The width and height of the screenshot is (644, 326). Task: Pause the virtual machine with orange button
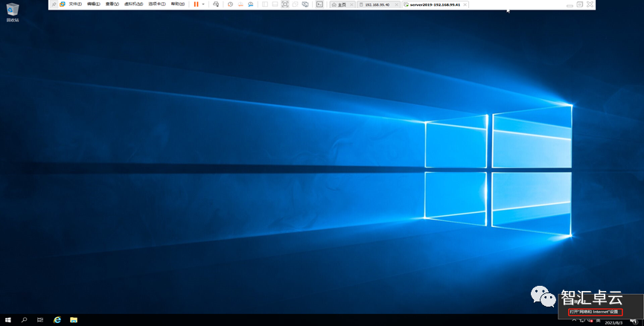pyautogui.click(x=196, y=4)
